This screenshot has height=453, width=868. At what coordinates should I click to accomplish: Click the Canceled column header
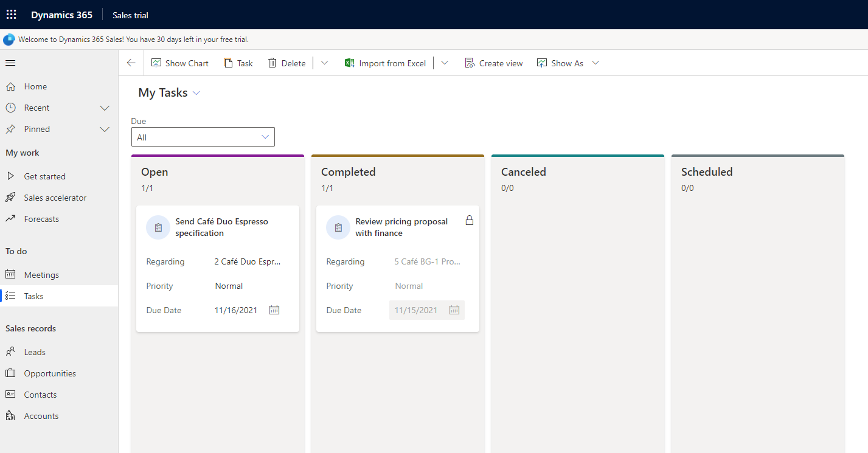tap(524, 172)
